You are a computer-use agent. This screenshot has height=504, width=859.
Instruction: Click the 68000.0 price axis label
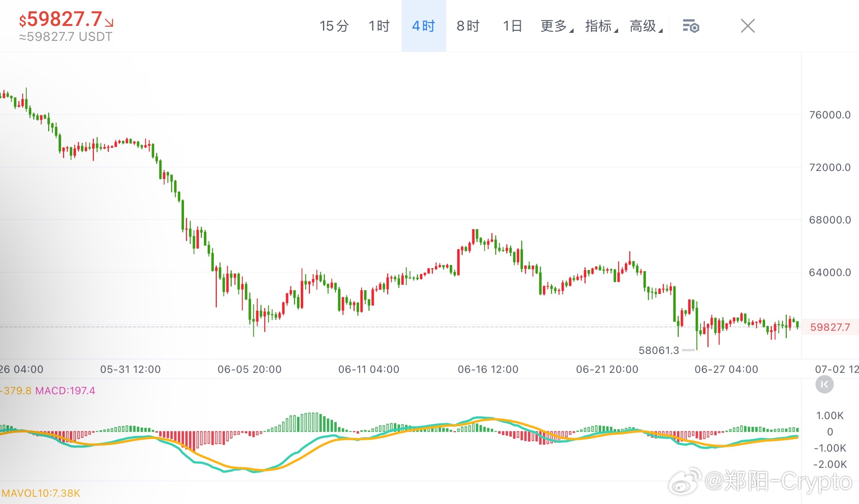830,220
